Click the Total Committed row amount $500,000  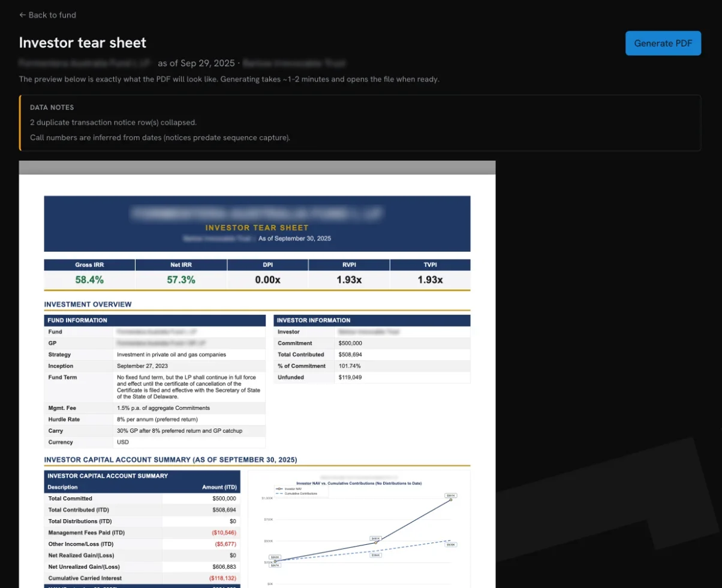tap(224, 499)
